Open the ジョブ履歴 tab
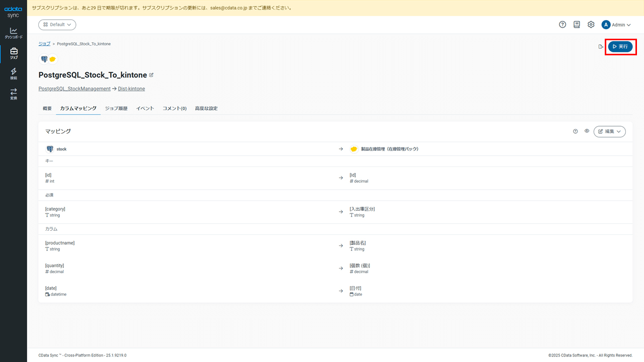 116,109
